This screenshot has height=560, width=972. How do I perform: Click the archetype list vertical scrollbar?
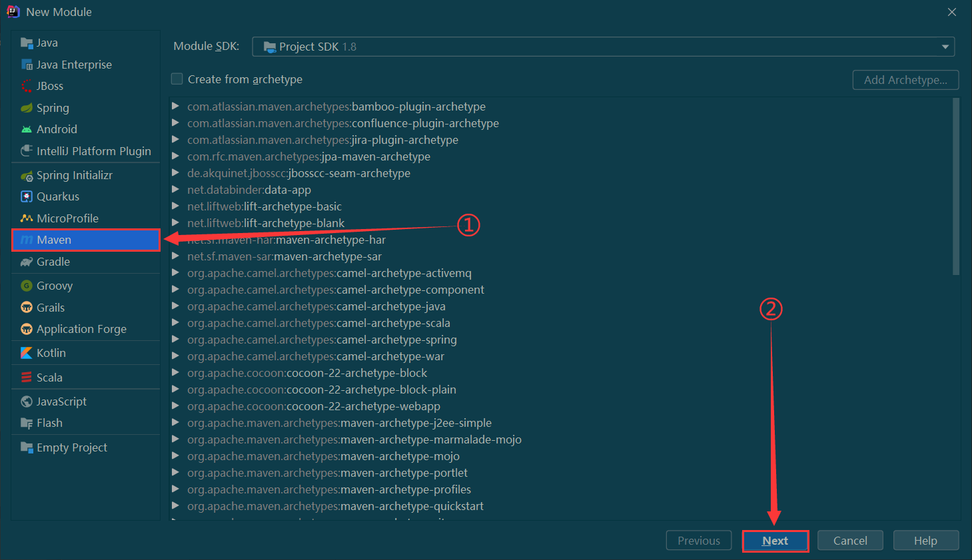point(956,186)
